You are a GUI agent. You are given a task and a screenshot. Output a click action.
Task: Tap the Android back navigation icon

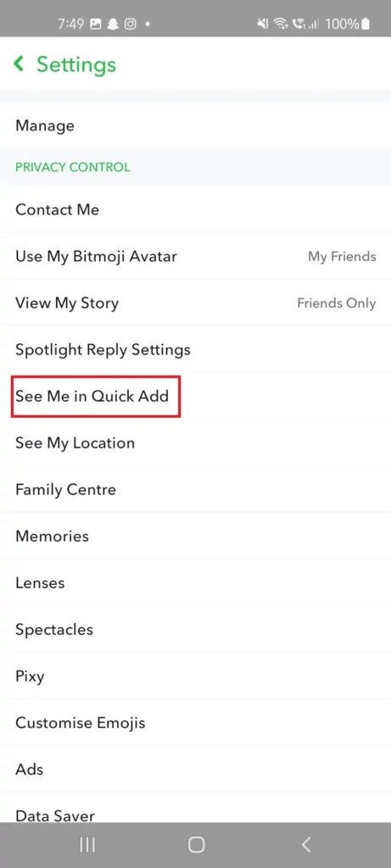click(x=305, y=844)
